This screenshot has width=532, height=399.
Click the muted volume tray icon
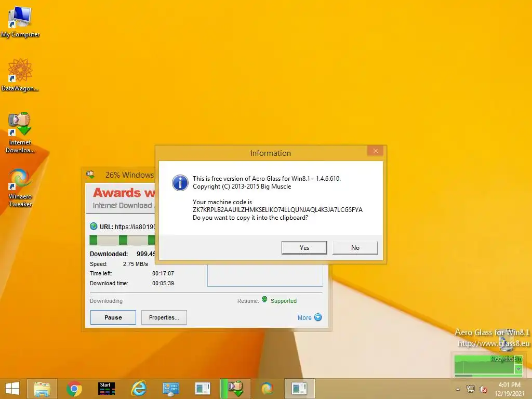click(483, 389)
